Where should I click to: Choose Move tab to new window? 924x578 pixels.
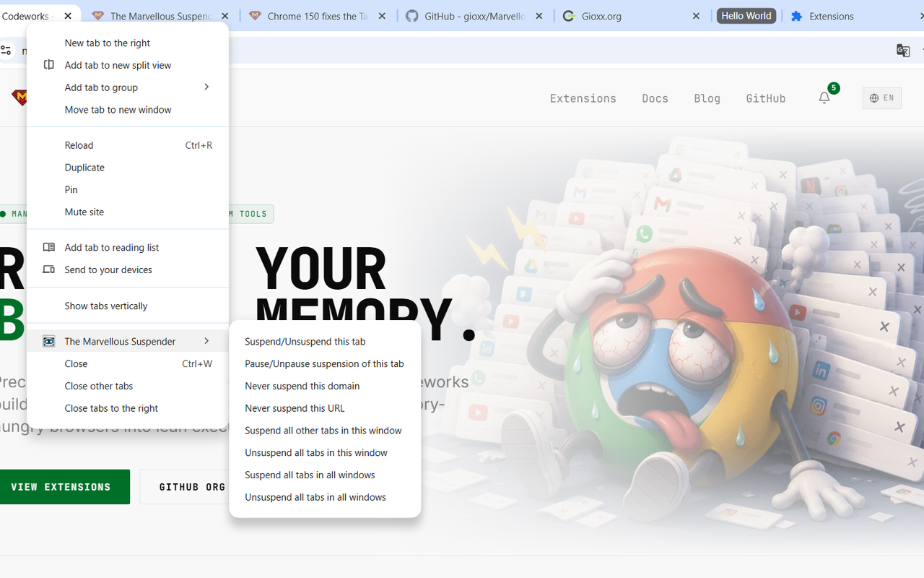point(128,110)
